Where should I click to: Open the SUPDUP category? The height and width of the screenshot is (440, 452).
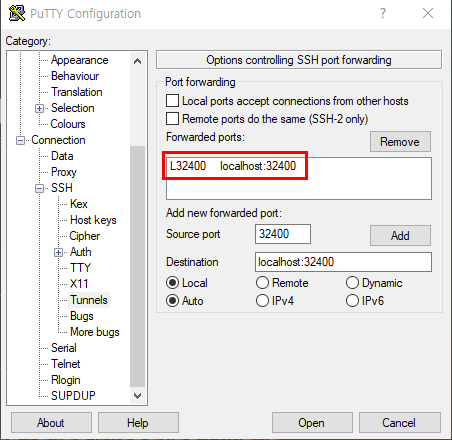tap(73, 396)
